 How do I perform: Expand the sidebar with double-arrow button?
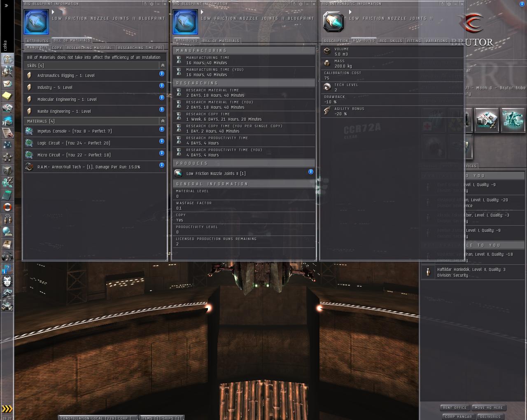pos(6,5)
